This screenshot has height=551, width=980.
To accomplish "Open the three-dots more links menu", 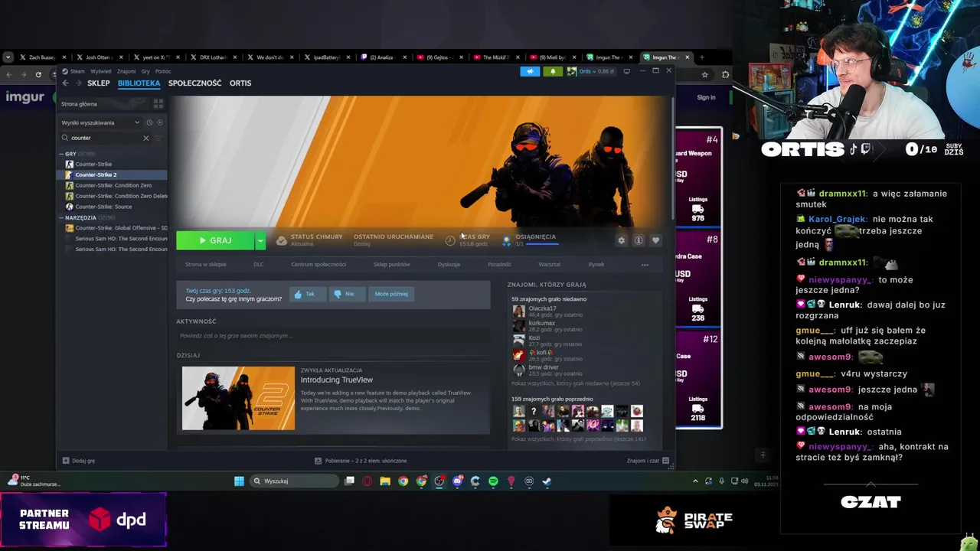I will pos(645,264).
